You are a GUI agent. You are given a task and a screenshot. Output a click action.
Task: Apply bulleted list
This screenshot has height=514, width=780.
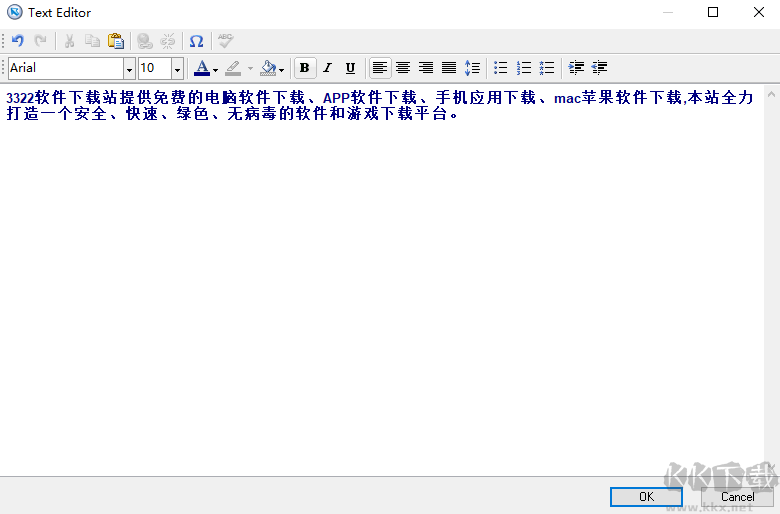pos(501,68)
